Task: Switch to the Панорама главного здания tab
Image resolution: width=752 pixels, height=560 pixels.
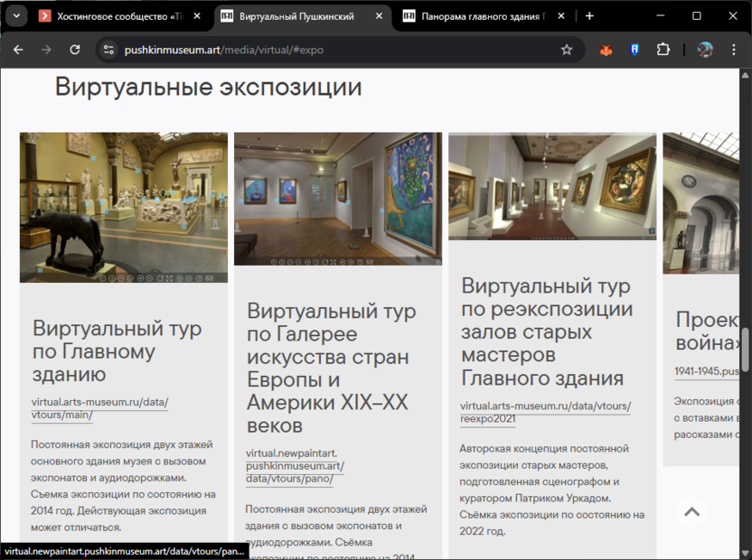Action: pos(479,16)
